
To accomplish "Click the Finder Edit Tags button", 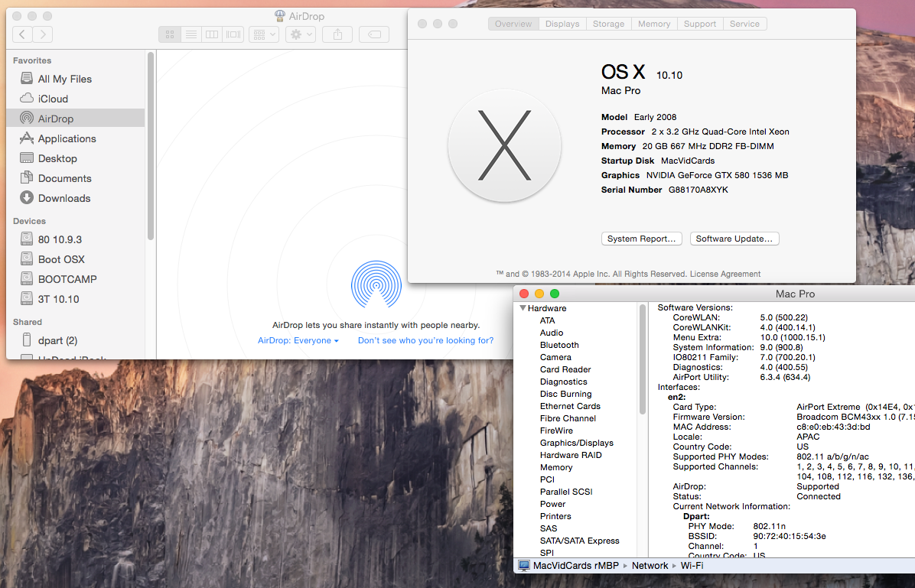I will point(374,35).
